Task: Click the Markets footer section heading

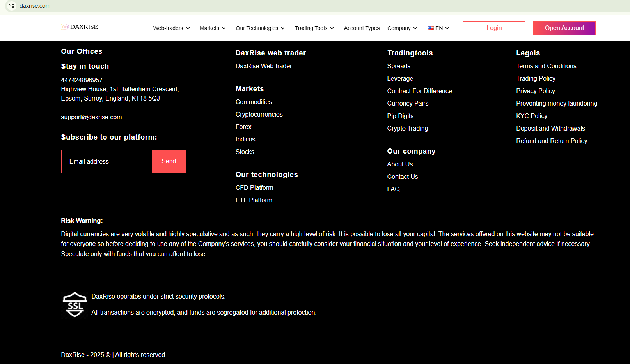Action: point(250,89)
